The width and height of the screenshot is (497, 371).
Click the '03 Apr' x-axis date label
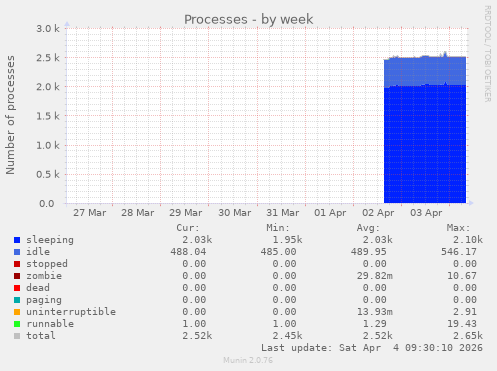point(426,213)
